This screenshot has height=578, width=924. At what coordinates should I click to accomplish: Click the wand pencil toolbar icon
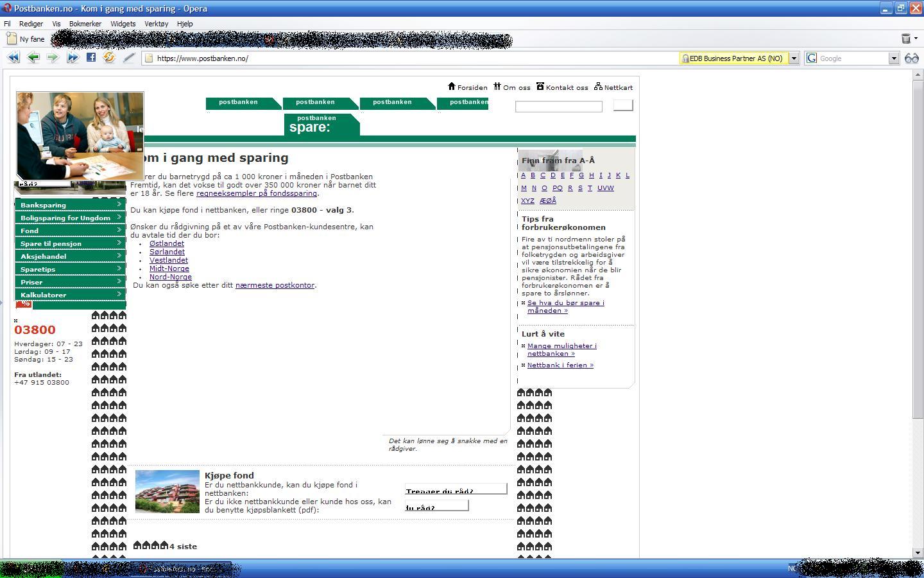pyautogui.click(x=129, y=58)
